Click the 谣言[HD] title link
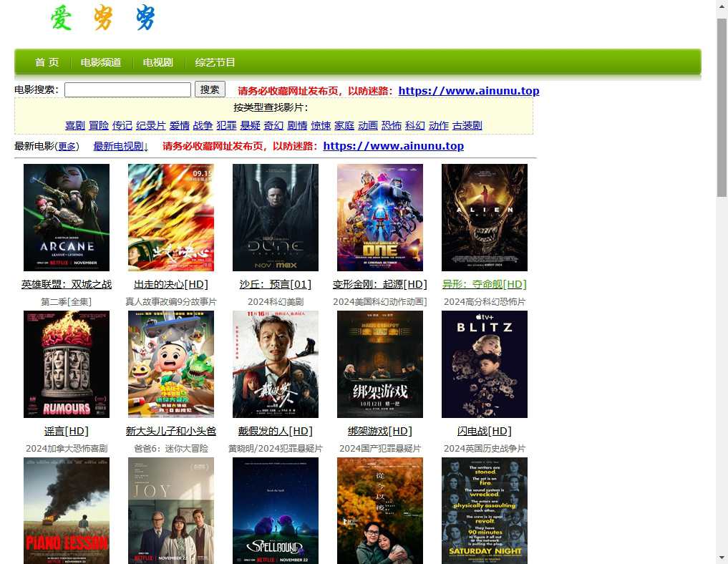The width and height of the screenshot is (728, 564). coord(67,431)
